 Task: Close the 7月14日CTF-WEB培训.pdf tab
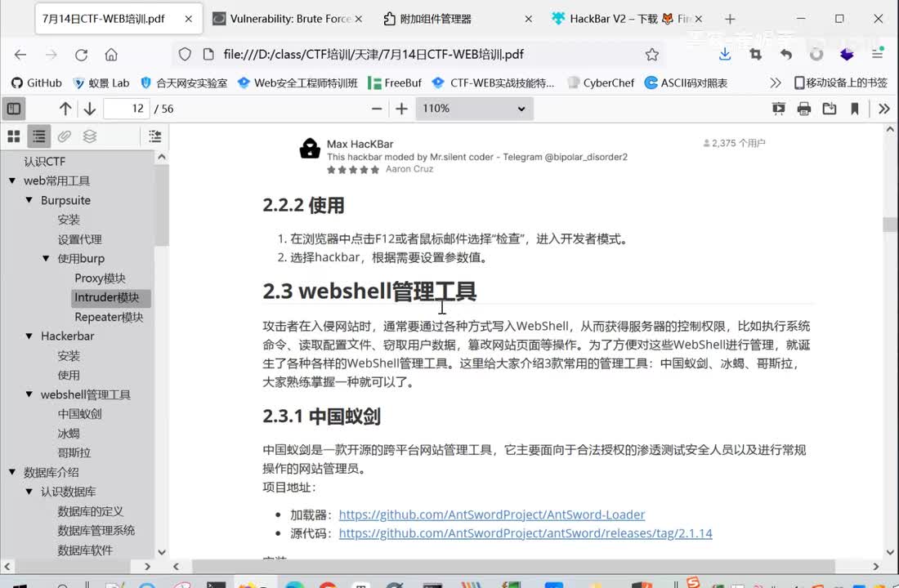188,19
